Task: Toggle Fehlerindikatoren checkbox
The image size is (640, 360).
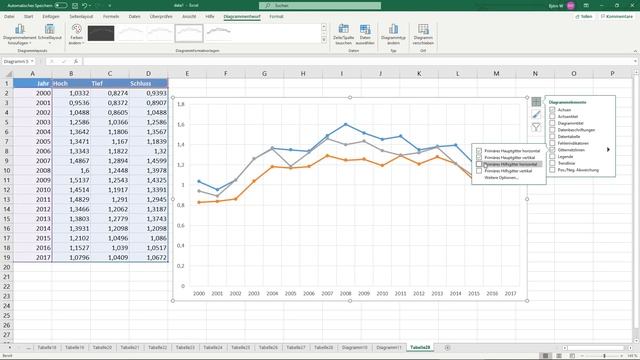Action: tap(552, 143)
